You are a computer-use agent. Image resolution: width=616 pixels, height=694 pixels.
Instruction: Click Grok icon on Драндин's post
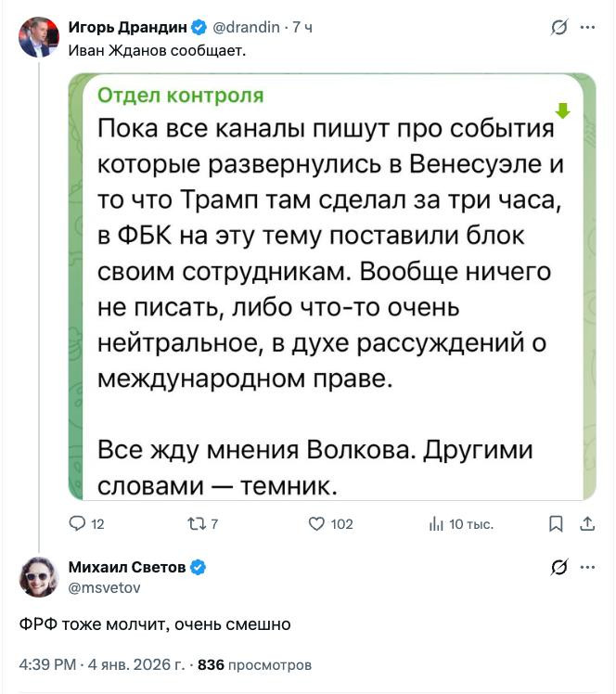pyautogui.click(x=558, y=28)
